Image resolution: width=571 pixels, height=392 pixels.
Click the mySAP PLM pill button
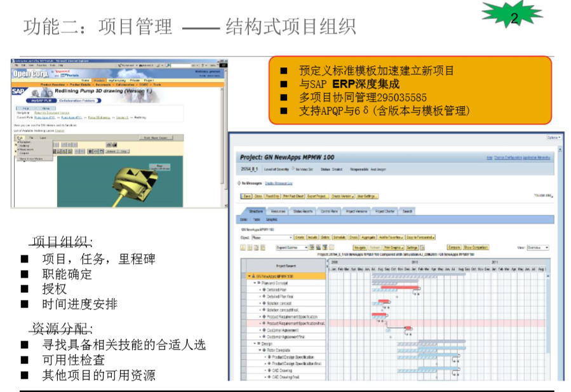pyautogui.click(x=41, y=100)
